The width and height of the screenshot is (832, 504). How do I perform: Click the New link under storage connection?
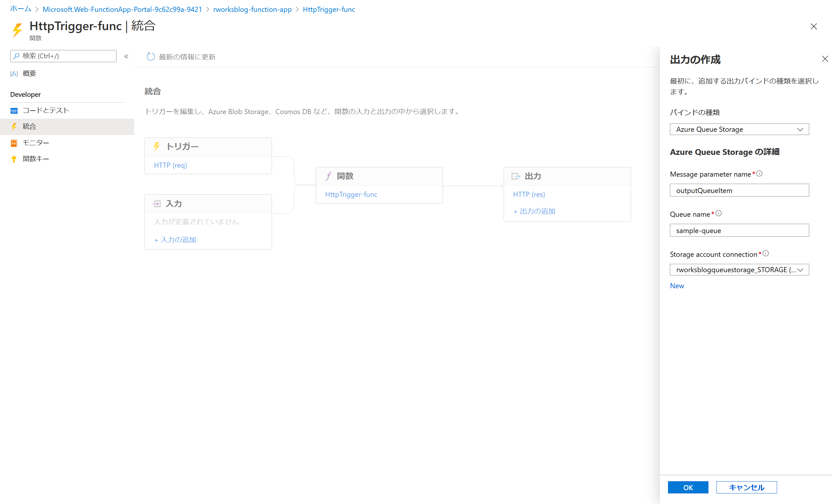point(677,286)
